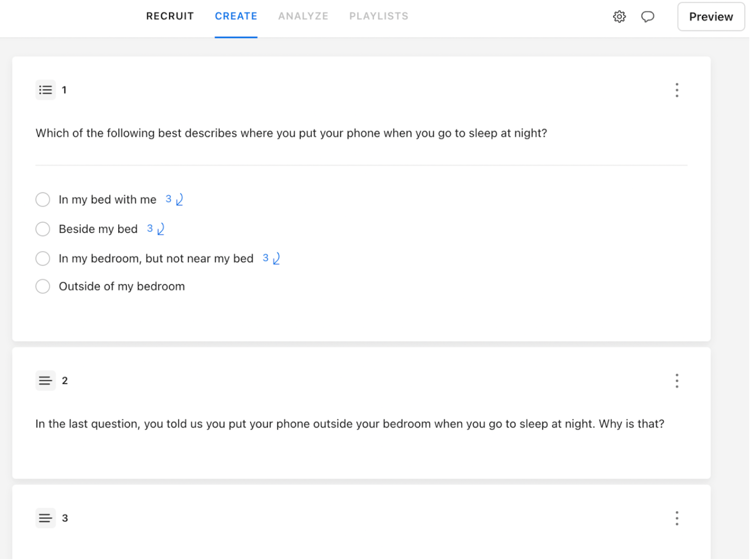The width and height of the screenshot is (750, 560).
Task: Select the 'Outside of my bedroom' radio option
Action: (x=43, y=287)
